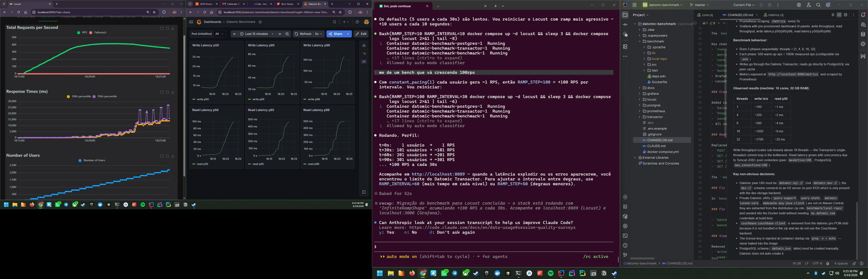Toggle 95th percentile series legend
The height and width of the screenshot is (279, 868).
[x=104, y=96]
